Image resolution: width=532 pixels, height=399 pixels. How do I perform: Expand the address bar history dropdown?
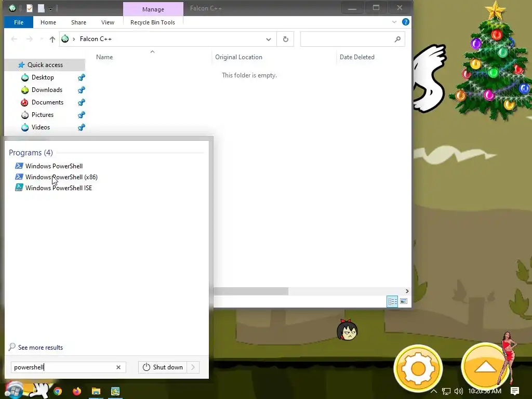coord(269,39)
